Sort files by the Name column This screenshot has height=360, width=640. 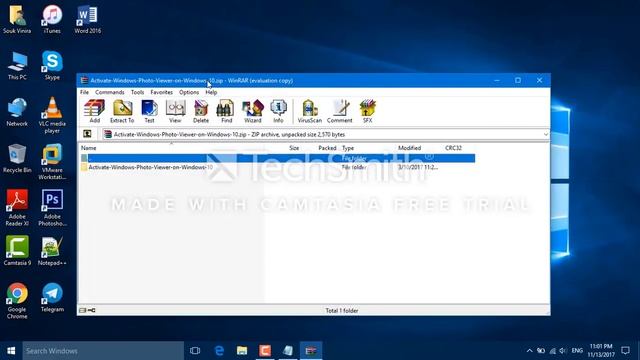[x=89, y=148]
